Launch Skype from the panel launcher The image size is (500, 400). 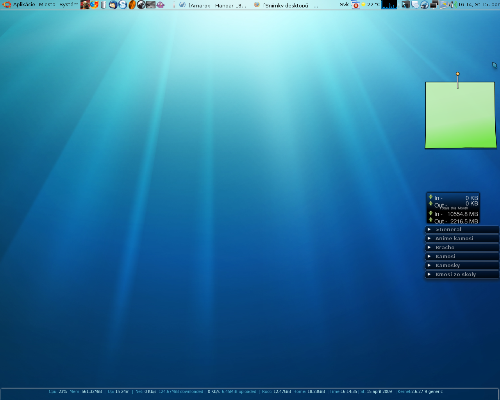click(123, 5)
